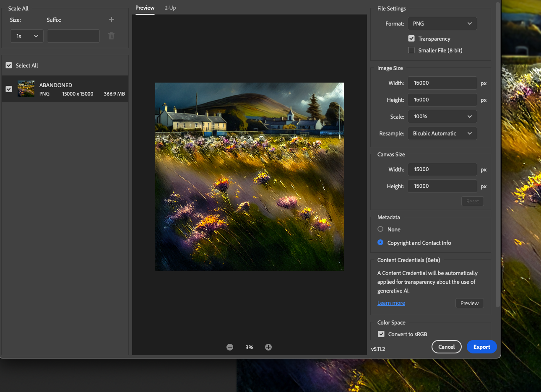Click the trash icon beside Suffix field
Viewport: 541px width, 392px height.
(112, 36)
